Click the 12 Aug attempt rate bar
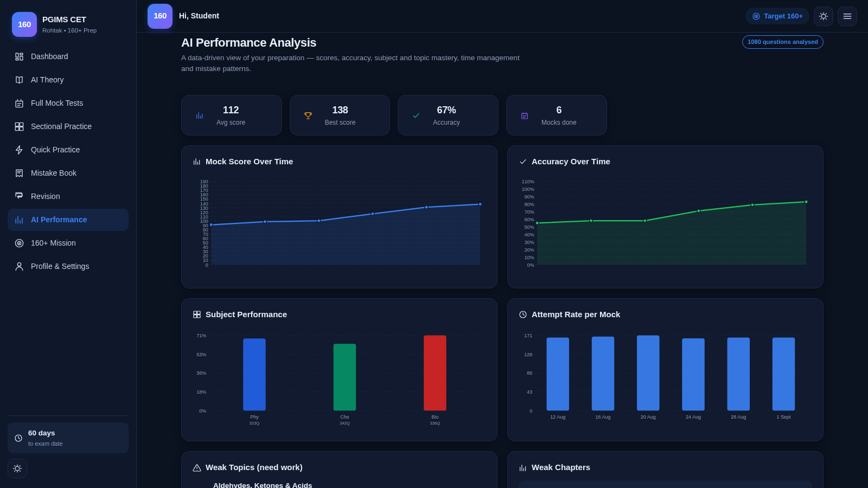 tap(558, 374)
